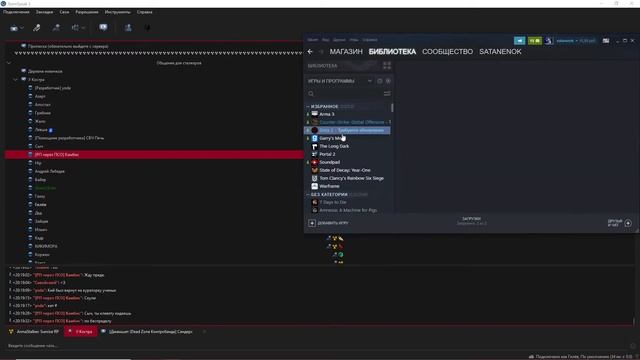The image size is (640, 360).
Task: Open СООБЩЕСТВО in Steam
Action: (447, 52)
